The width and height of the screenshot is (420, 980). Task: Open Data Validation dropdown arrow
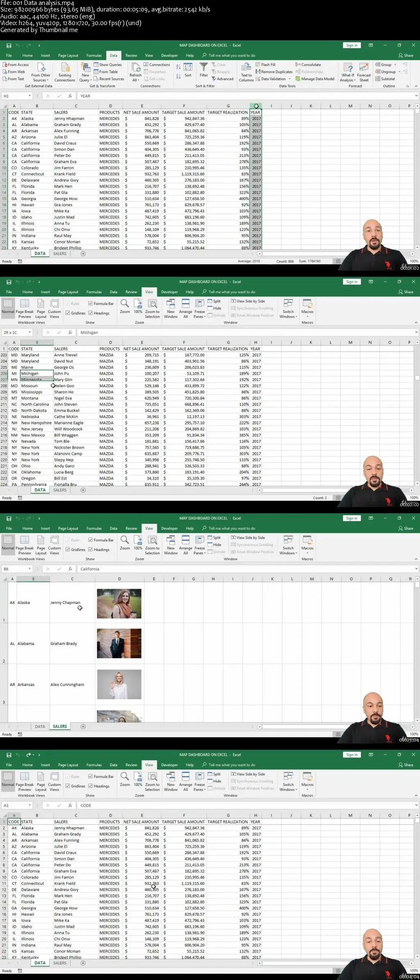(x=290, y=79)
